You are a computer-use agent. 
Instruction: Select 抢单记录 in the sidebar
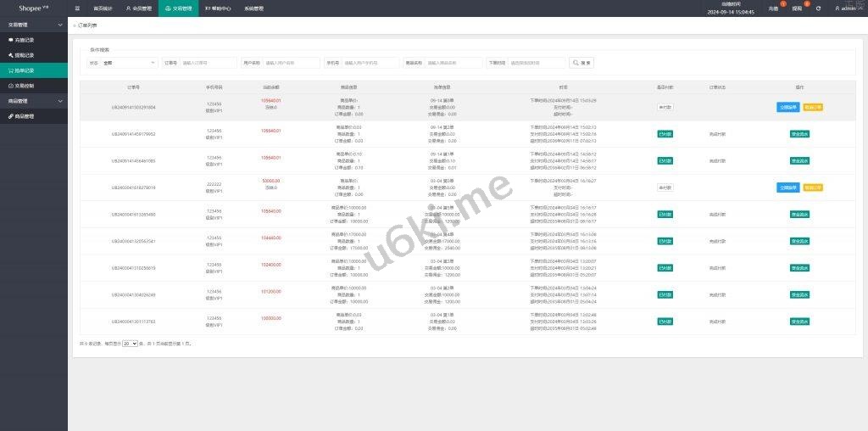pyautogui.click(x=24, y=70)
